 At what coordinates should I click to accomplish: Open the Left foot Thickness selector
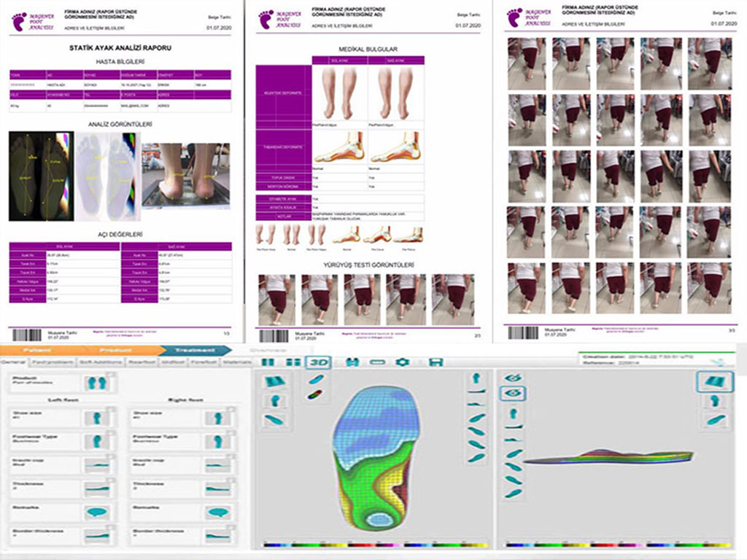point(96,489)
